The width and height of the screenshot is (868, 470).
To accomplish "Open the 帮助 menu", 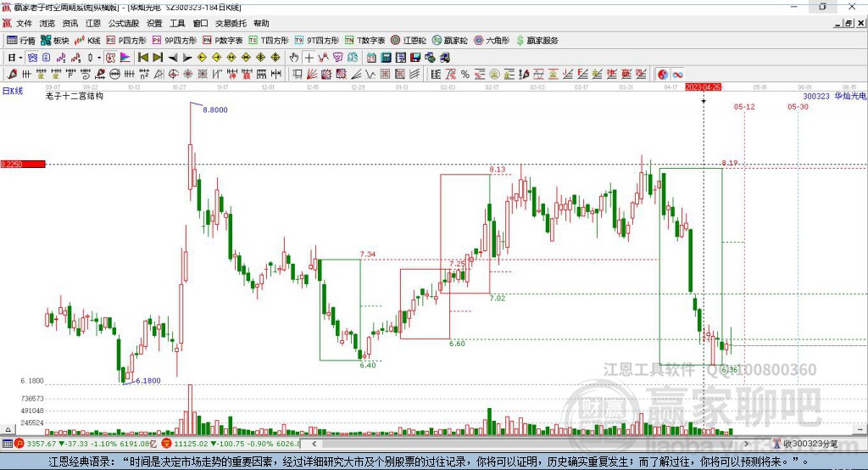I will tap(261, 23).
